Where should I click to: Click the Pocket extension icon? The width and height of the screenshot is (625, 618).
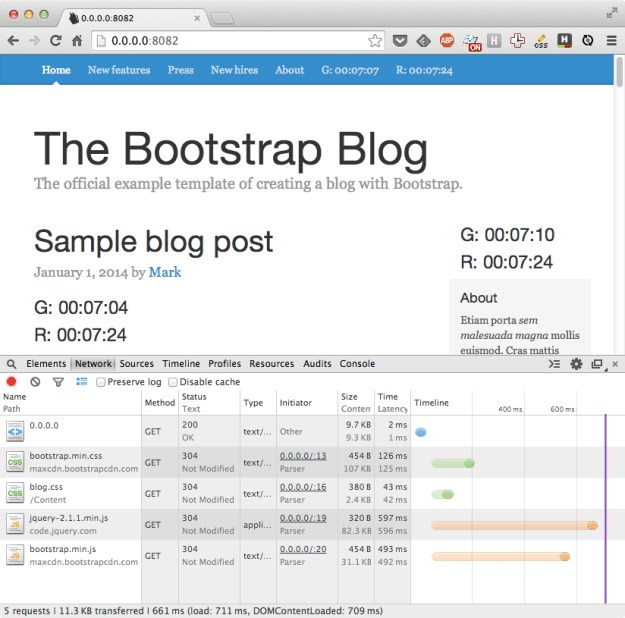pyautogui.click(x=399, y=41)
